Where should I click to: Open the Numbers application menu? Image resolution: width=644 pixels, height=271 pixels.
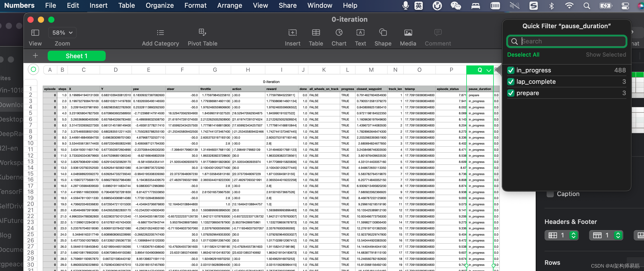19,5
